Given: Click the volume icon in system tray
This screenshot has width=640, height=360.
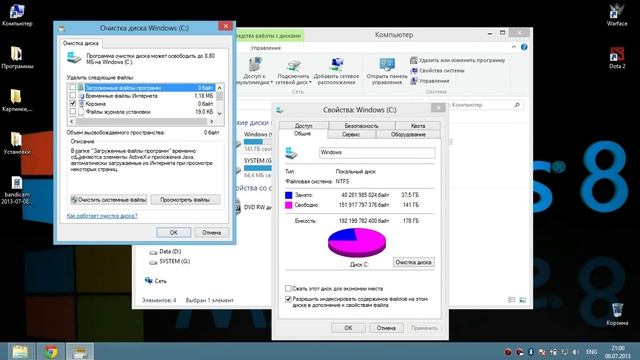Looking at the screenshot, I should pos(575,352).
